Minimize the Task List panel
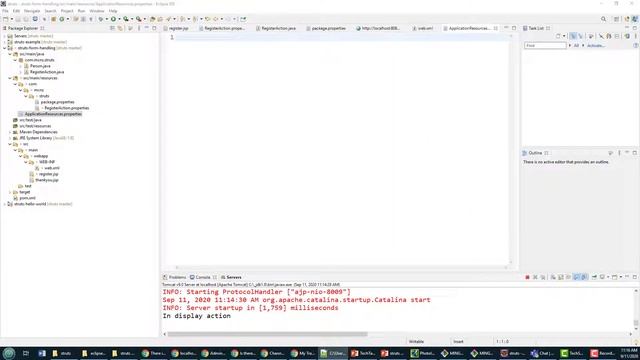This screenshot has height=360, width=640. pos(627,28)
